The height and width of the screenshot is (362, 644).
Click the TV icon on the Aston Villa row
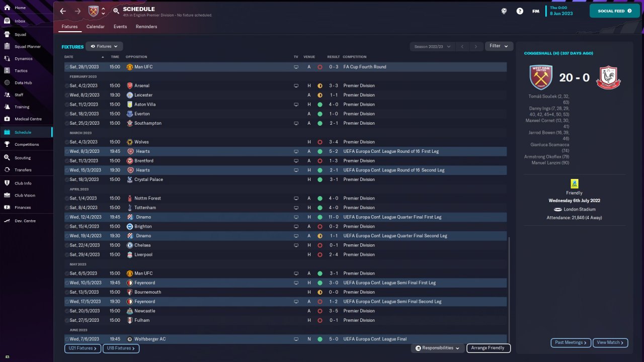296,105
